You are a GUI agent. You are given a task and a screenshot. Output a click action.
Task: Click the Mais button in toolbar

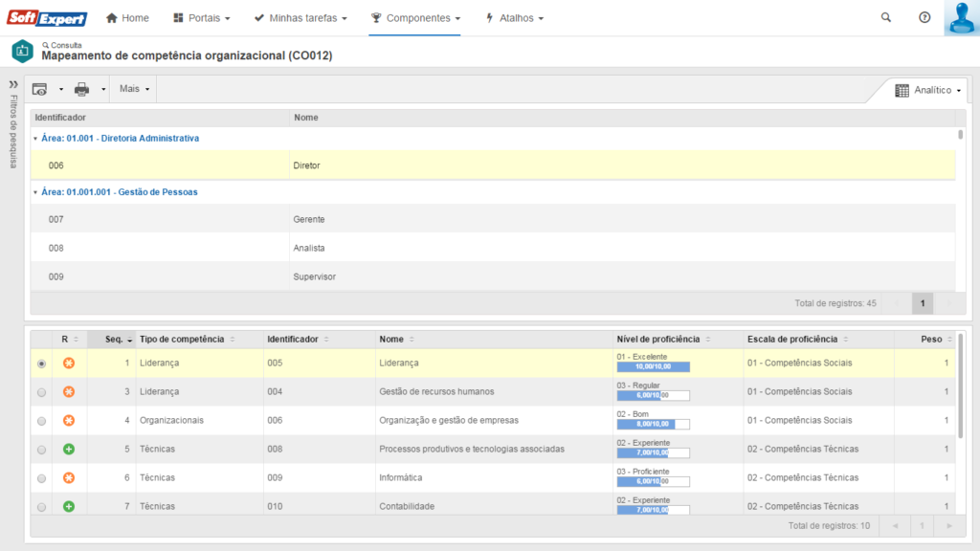pyautogui.click(x=135, y=89)
